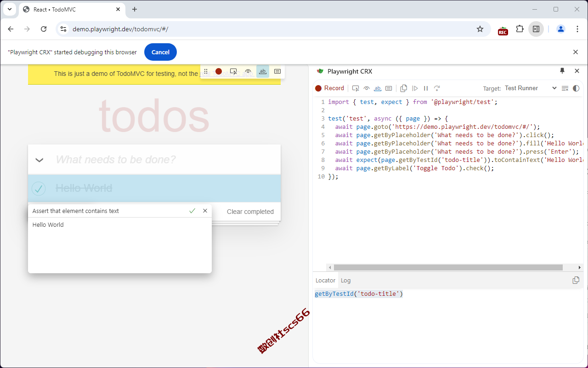Click the Pause icon in CRX panel
The width and height of the screenshot is (588, 368).
tap(426, 88)
